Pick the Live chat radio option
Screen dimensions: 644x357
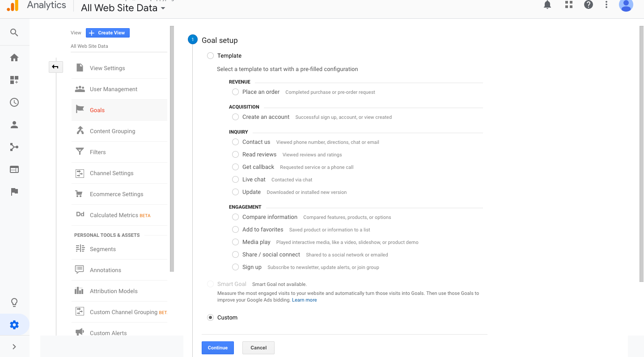[x=235, y=180]
